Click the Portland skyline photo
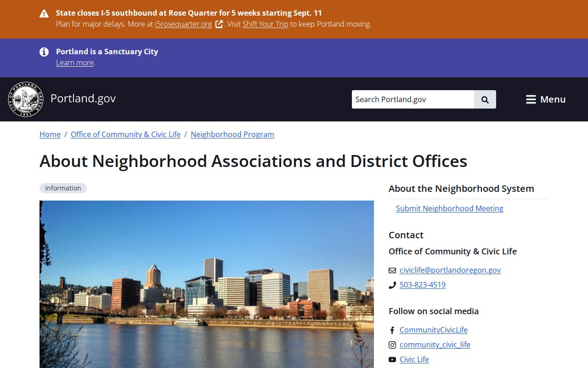588x368 pixels. pyautogui.click(x=207, y=284)
